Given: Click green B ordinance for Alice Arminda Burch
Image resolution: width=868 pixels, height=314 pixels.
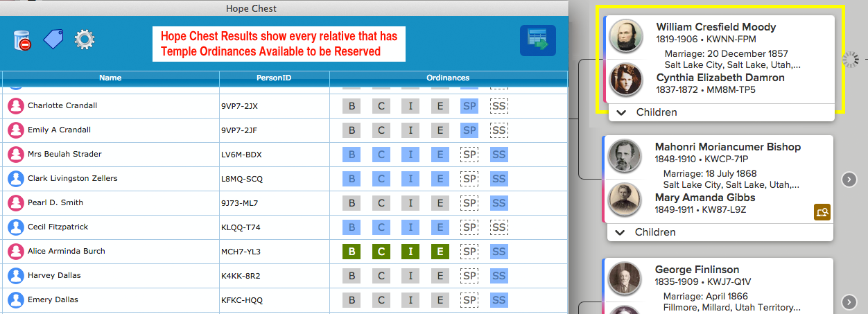Looking at the screenshot, I should point(351,252).
